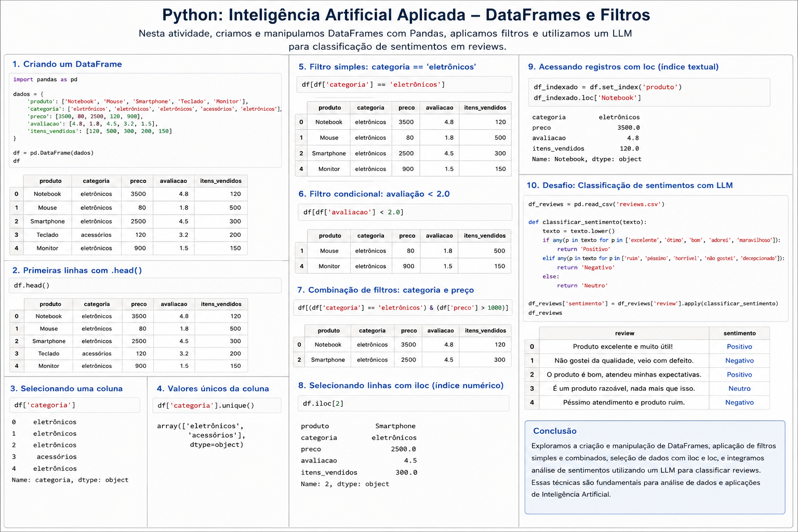
Task: Select the Teclado row in the first table
Action: tap(128, 235)
